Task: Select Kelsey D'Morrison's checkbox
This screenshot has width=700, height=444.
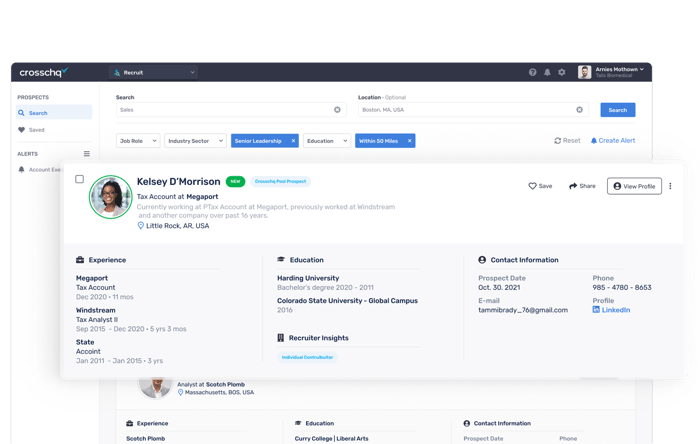Action: pos(80,180)
